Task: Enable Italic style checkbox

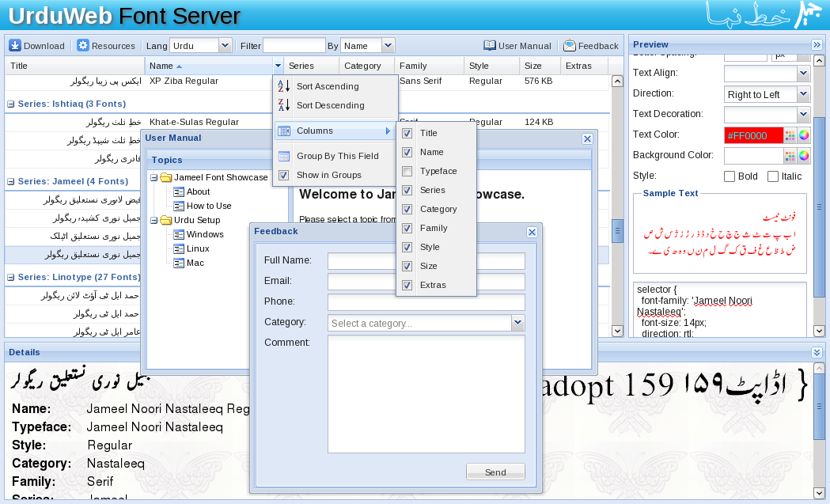Action: point(773,176)
